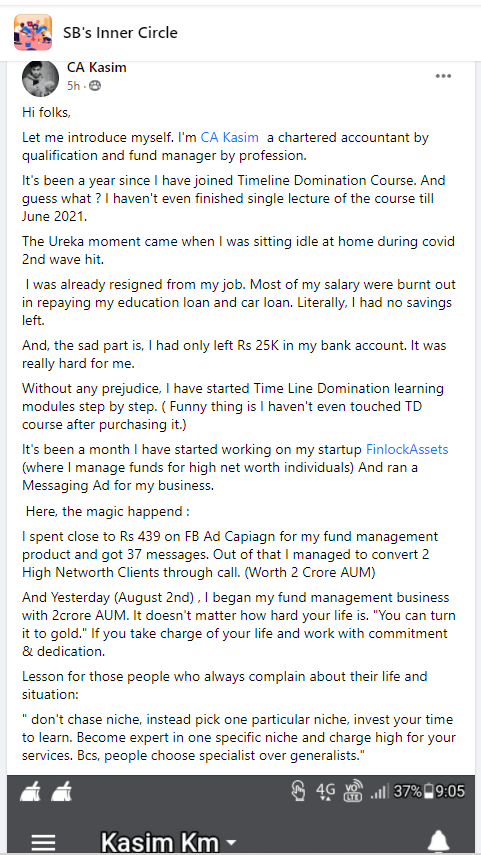Open the SB's Inner Circle group avatar

(33, 32)
